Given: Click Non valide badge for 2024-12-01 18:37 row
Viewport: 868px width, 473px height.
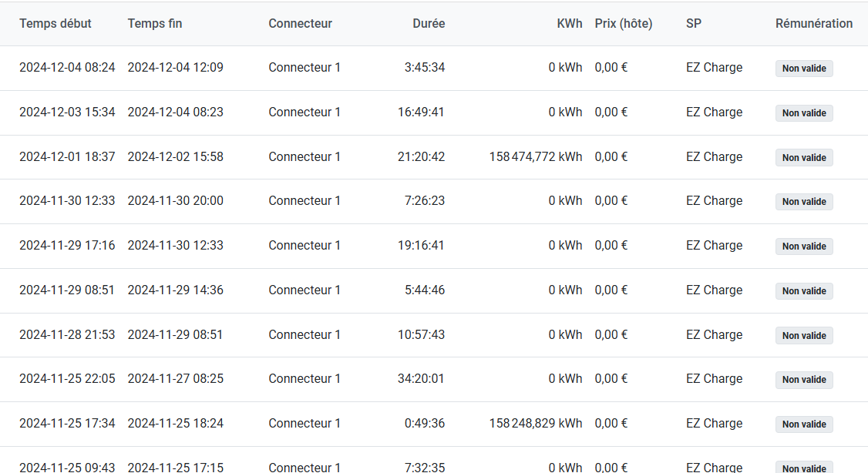Looking at the screenshot, I should pos(804,158).
